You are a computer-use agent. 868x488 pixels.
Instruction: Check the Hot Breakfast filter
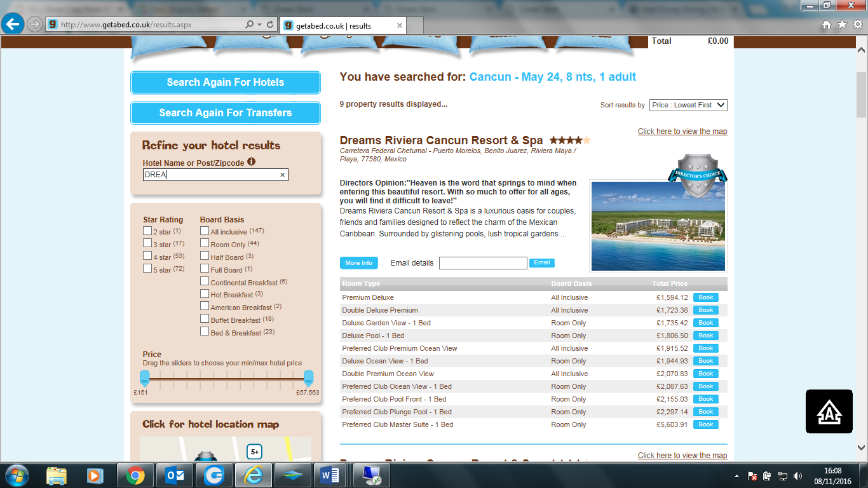(x=205, y=294)
